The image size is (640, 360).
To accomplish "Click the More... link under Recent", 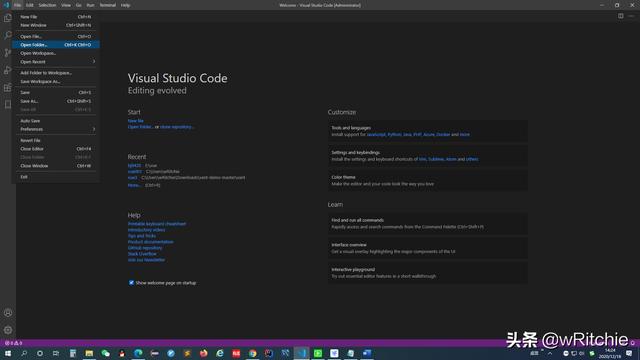I will (x=134, y=185).
